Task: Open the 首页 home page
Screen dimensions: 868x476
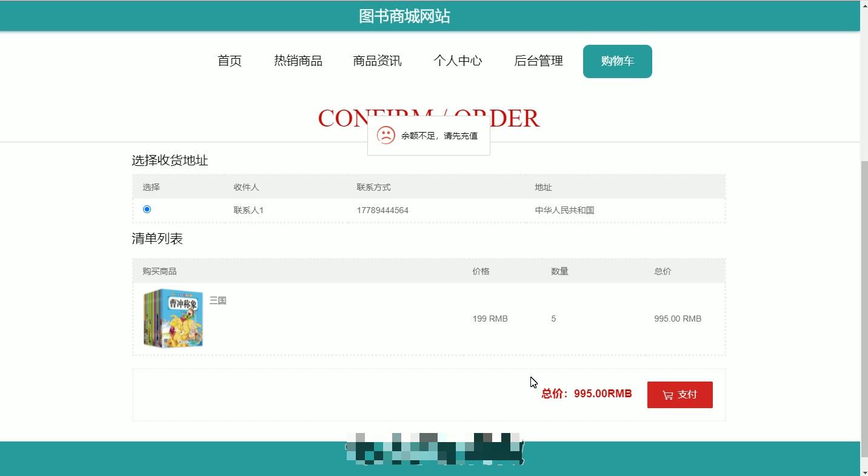Action: [x=229, y=61]
